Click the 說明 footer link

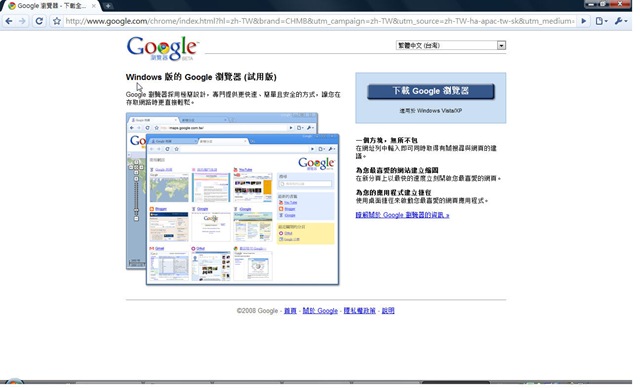[388, 311]
